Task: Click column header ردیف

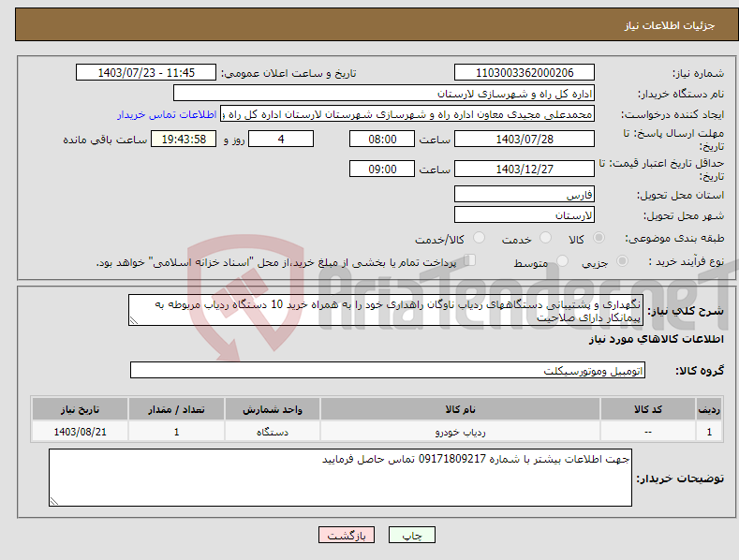Action: pyautogui.click(x=709, y=409)
